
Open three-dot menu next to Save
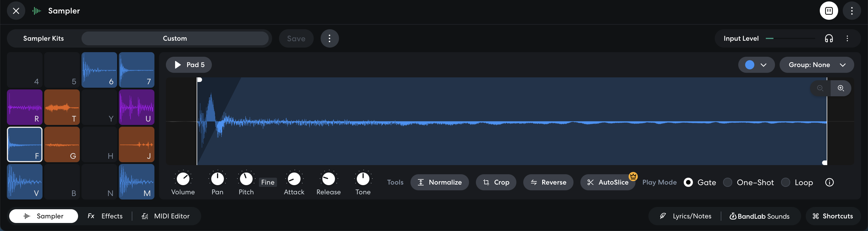tap(330, 38)
